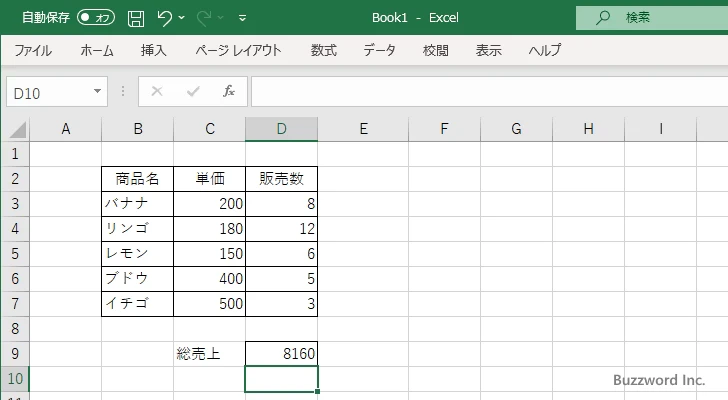Screen dimensions: 728x400
Task: Click the Undo arrow icon
Action: coord(164,18)
